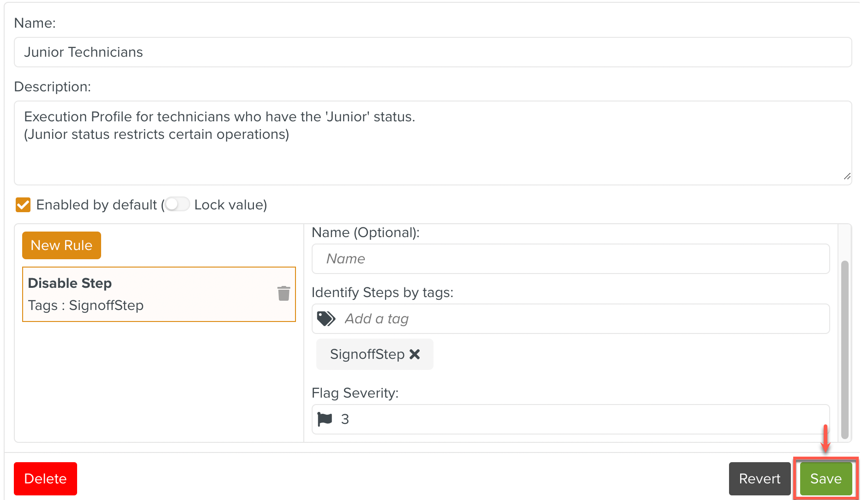The width and height of the screenshot is (868, 500).
Task: Delete the Disable Step rule via trash icon
Action: click(283, 293)
